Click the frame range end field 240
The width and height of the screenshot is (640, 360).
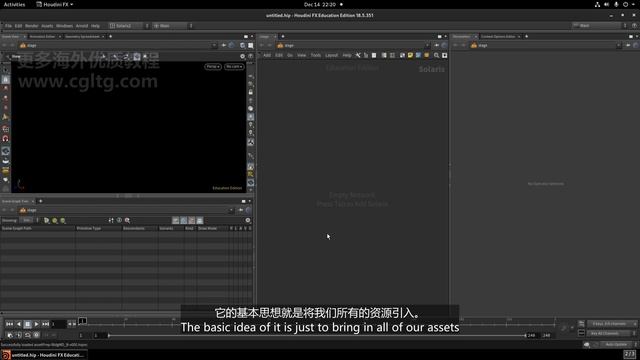pos(531,336)
